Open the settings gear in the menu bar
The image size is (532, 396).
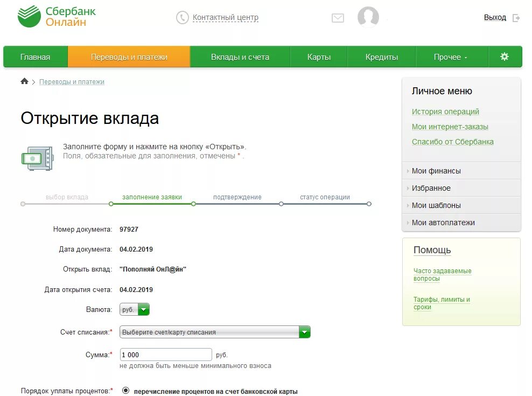[505, 57]
